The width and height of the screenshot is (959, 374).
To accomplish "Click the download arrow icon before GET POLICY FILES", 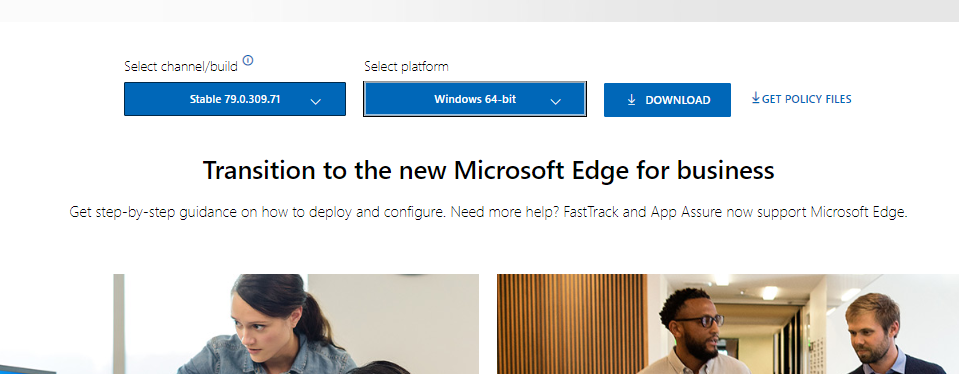I will click(756, 97).
